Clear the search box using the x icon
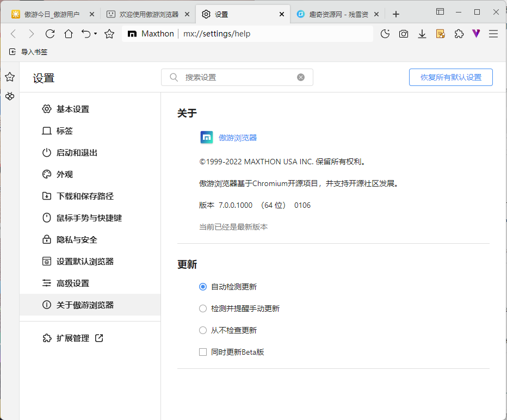The width and height of the screenshot is (507, 420). pyautogui.click(x=301, y=77)
